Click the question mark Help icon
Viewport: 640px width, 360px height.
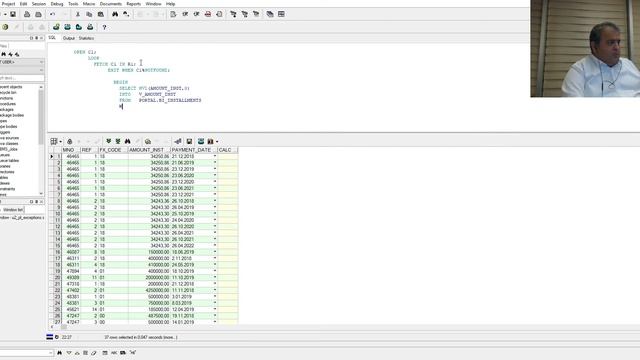point(104,27)
